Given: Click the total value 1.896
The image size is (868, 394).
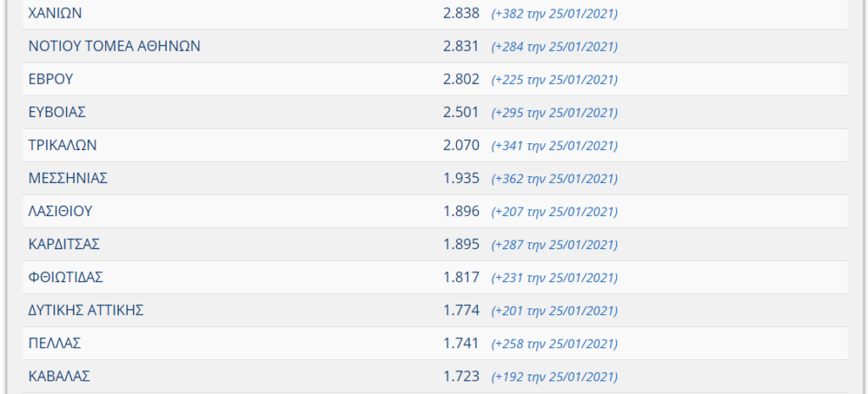Looking at the screenshot, I should point(461,211).
